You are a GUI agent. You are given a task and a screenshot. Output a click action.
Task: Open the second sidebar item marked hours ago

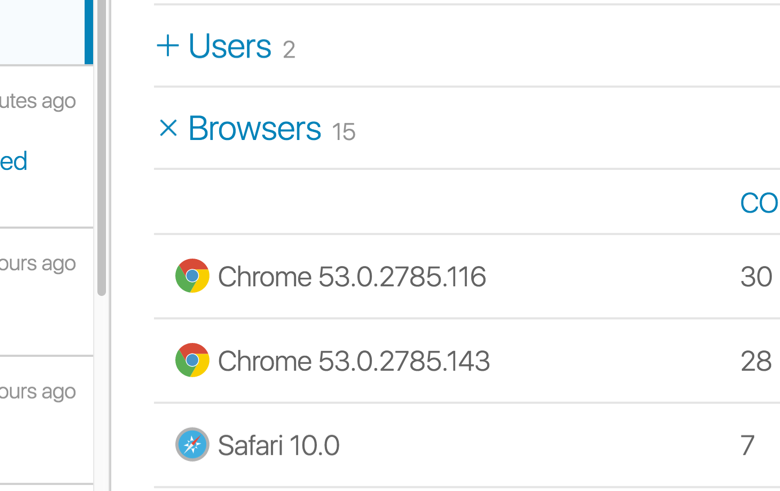click(x=46, y=420)
